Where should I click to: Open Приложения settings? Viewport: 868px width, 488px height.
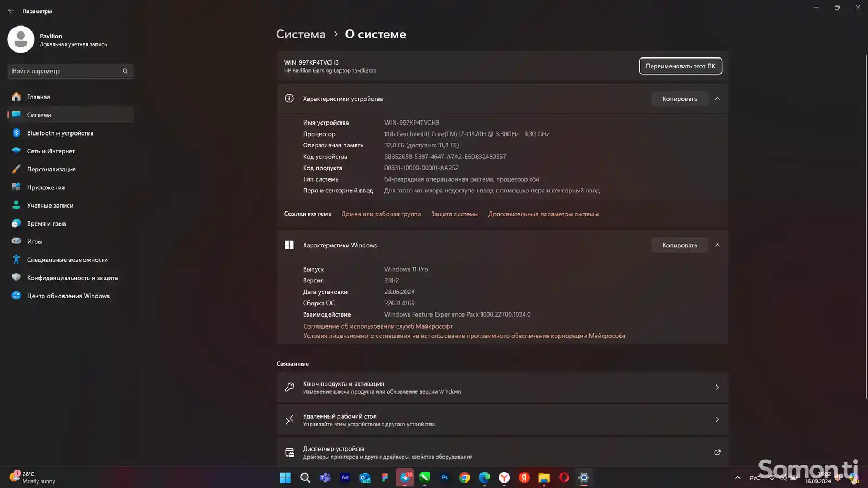pos(70,187)
